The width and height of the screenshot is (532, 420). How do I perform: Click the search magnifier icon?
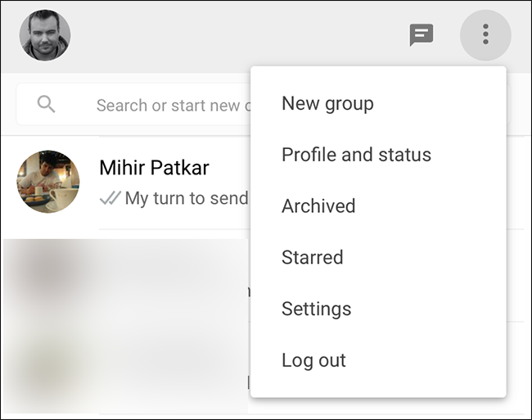pyautogui.click(x=46, y=104)
